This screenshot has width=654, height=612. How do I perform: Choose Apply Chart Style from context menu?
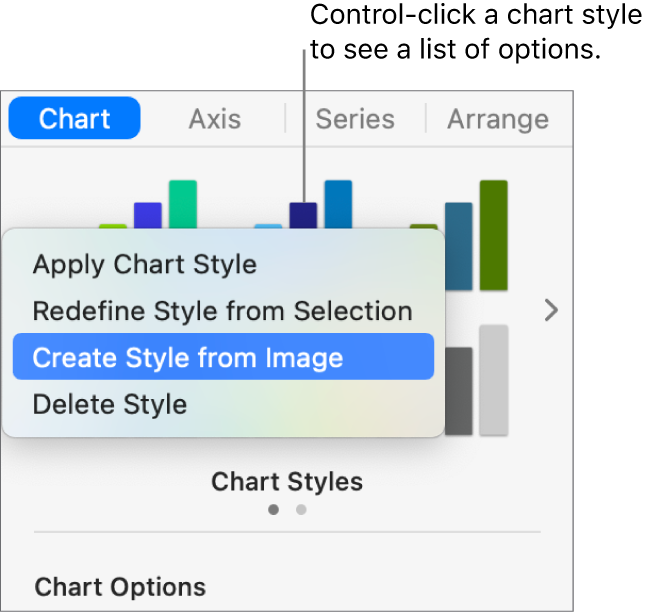pyautogui.click(x=144, y=265)
